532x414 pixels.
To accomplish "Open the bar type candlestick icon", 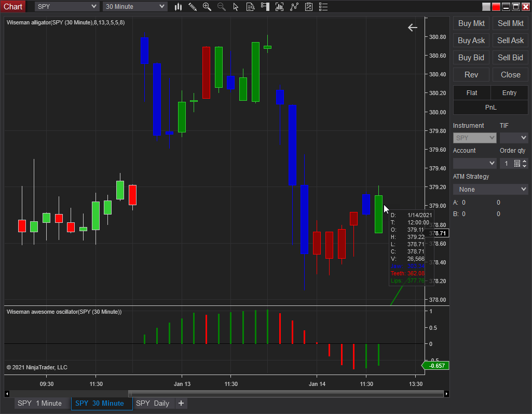I will click(x=178, y=6).
